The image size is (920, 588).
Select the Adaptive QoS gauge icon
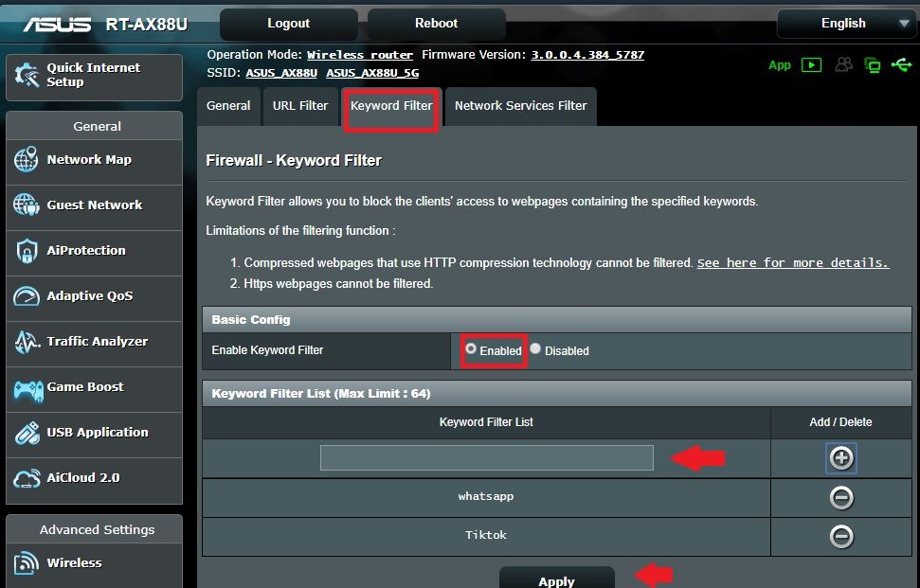point(27,296)
